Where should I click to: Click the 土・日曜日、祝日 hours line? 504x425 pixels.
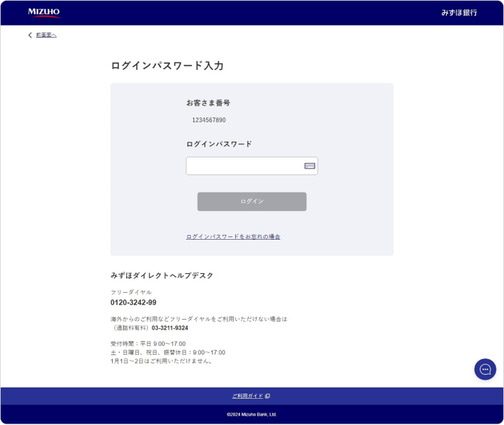pyautogui.click(x=168, y=352)
